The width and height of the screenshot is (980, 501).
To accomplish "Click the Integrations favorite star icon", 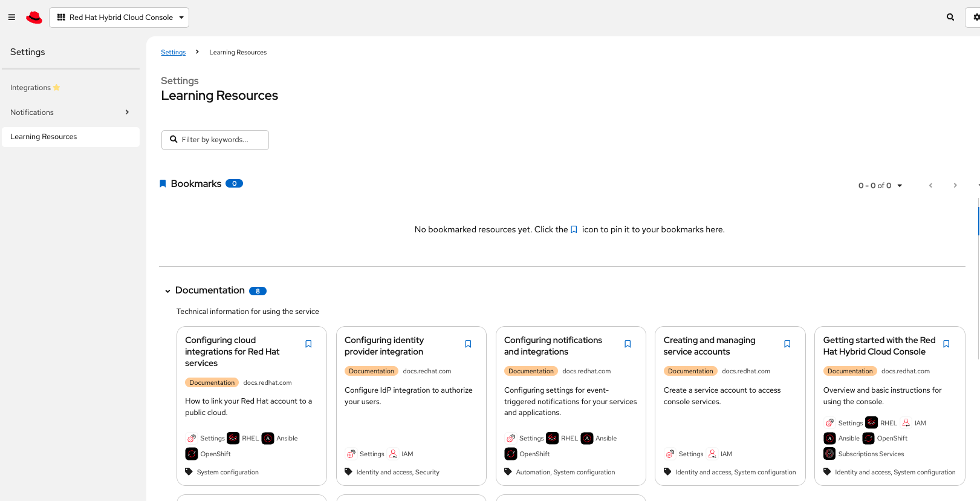I will click(x=57, y=88).
